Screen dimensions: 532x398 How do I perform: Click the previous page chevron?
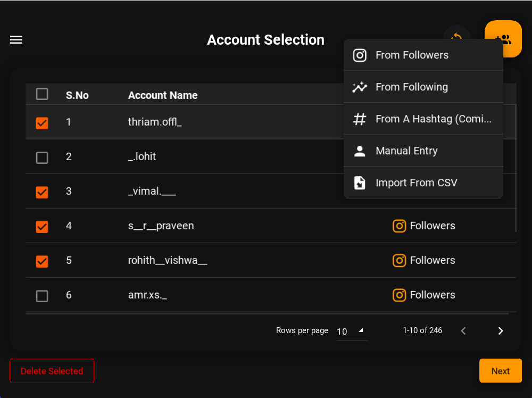[463, 330]
